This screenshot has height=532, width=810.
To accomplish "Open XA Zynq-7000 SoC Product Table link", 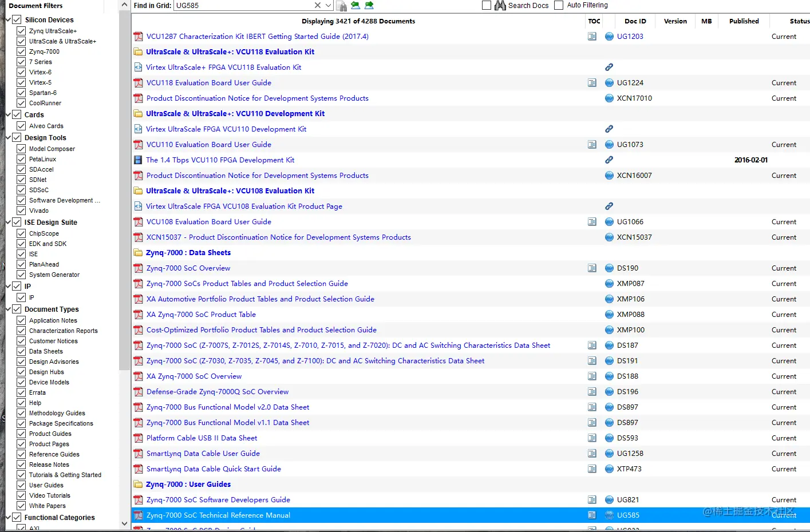I will [201, 315].
